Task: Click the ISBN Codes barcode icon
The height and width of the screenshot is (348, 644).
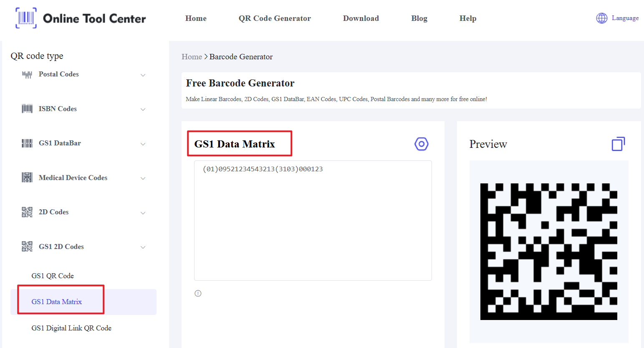Action: 27,109
